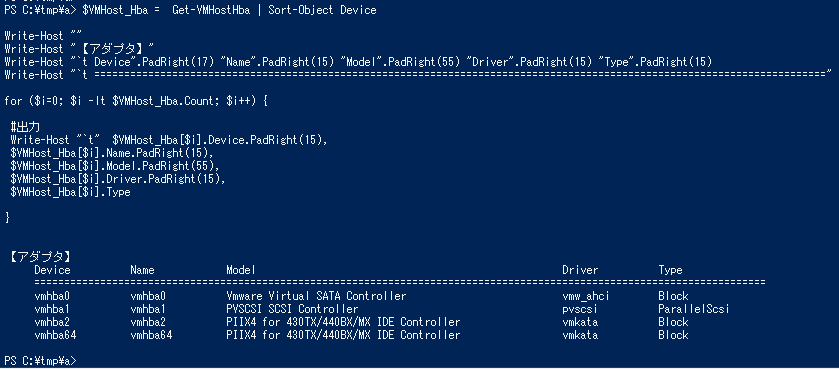Click the for loop statement line
The height and width of the screenshot is (369, 839).
click(135, 101)
